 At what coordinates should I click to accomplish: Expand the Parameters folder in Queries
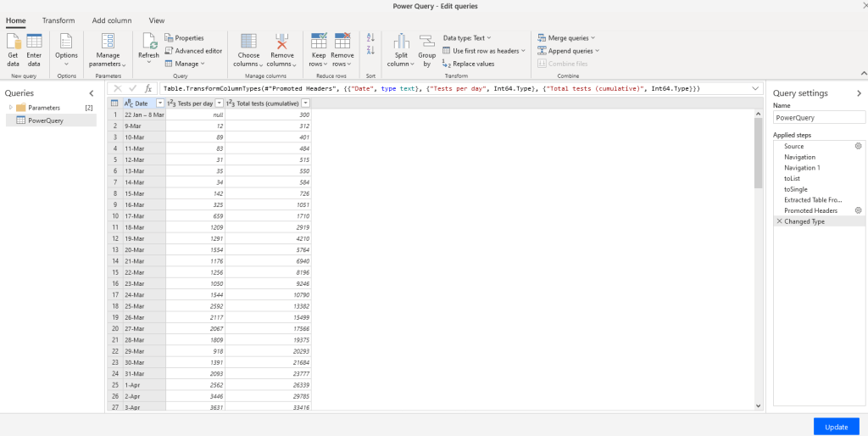click(x=10, y=108)
